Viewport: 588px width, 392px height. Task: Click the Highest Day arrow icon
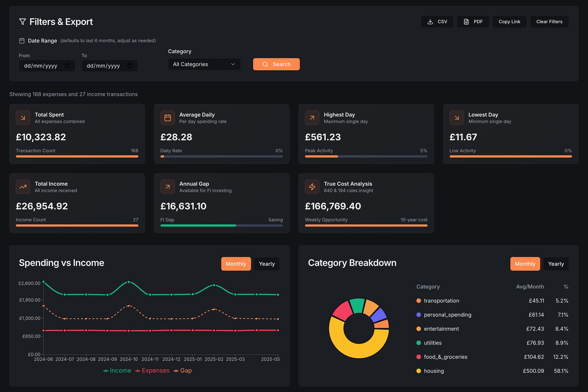(x=312, y=118)
